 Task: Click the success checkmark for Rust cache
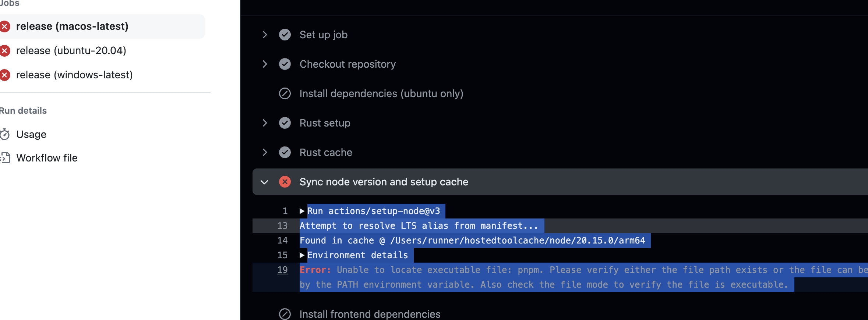tap(285, 152)
